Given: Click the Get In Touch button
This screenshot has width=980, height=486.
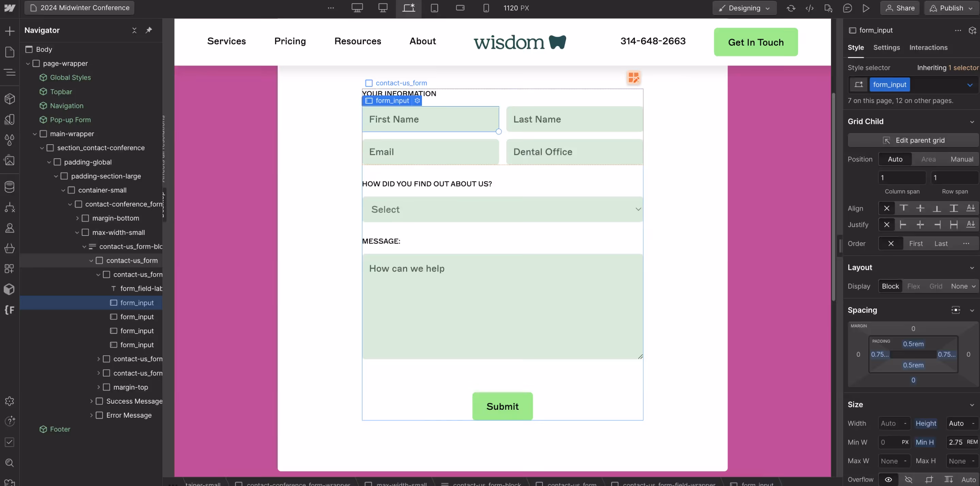Looking at the screenshot, I should [x=755, y=42].
